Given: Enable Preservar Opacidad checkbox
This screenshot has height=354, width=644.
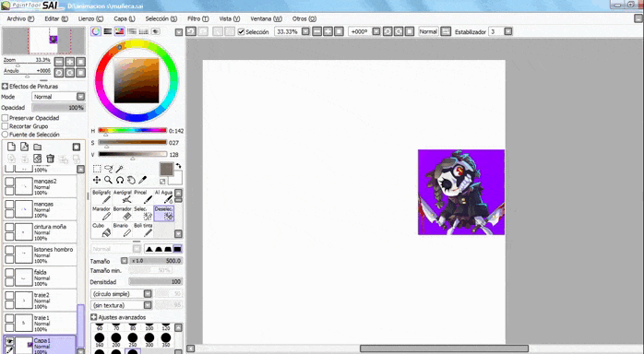Looking at the screenshot, I should (5, 118).
